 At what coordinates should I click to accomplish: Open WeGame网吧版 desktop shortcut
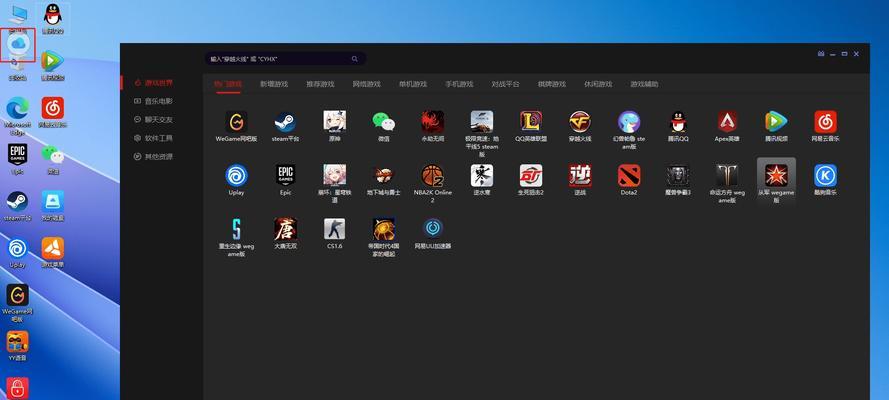18,295
